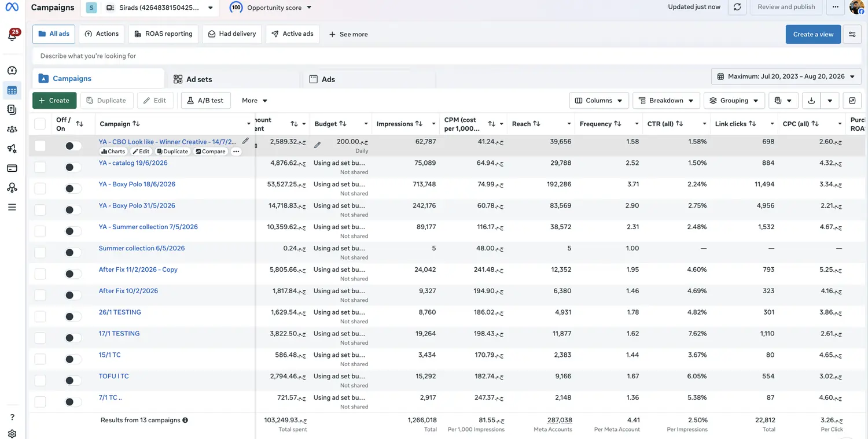Image resolution: width=868 pixels, height=439 pixels.
Task: Open the date range picker dropdown
Action: [x=786, y=76]
